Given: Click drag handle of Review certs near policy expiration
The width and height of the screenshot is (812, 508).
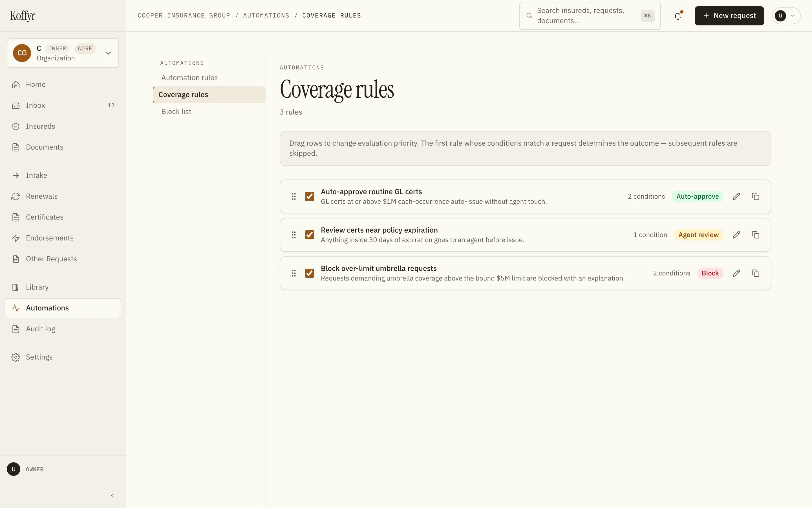Looking at the screenshot, I should 294,235.
